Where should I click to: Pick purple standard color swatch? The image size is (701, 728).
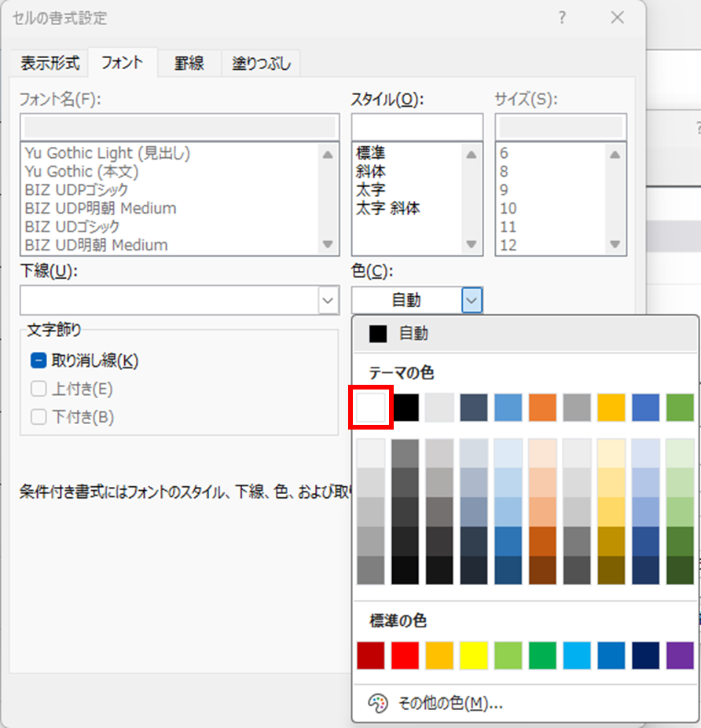point(680,655)
